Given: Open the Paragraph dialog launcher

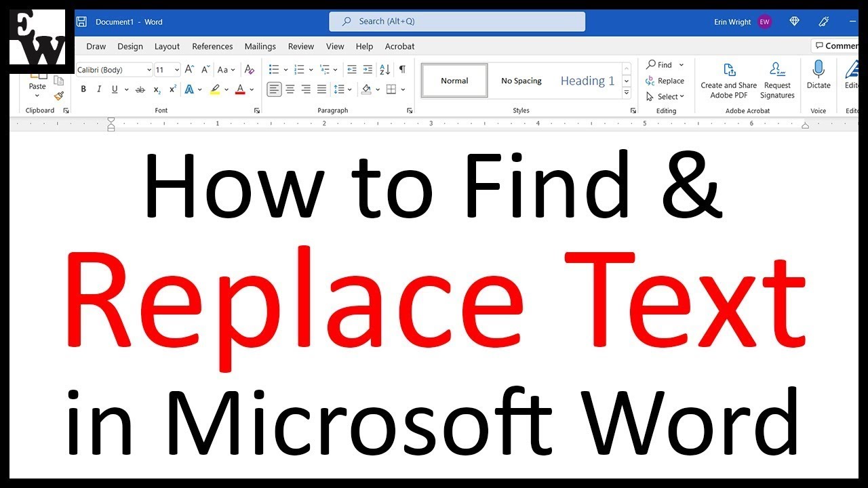Looking at the screenshot, I should 410,110.
